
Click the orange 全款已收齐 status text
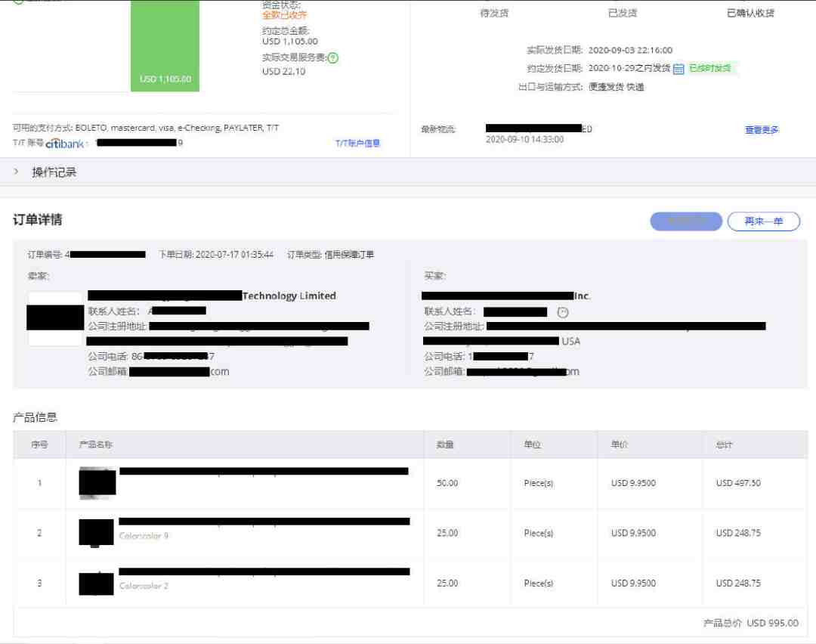(285, 15)
